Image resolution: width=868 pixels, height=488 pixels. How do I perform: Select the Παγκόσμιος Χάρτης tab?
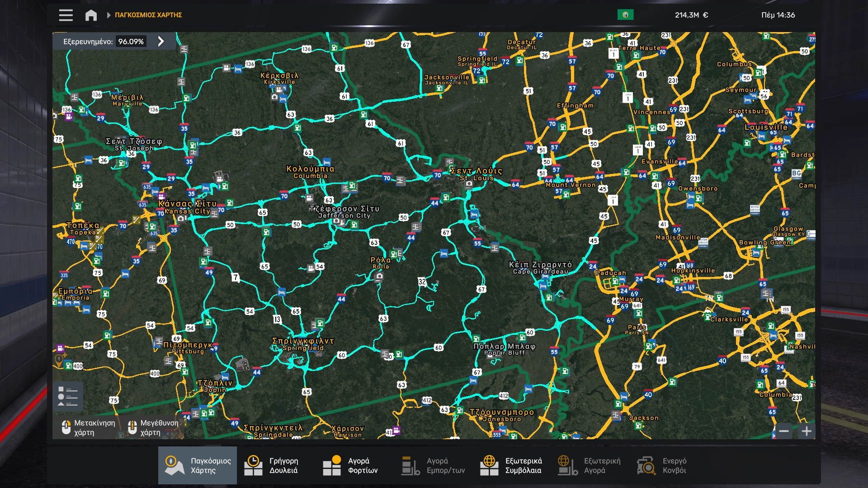(x=198, y=465)
